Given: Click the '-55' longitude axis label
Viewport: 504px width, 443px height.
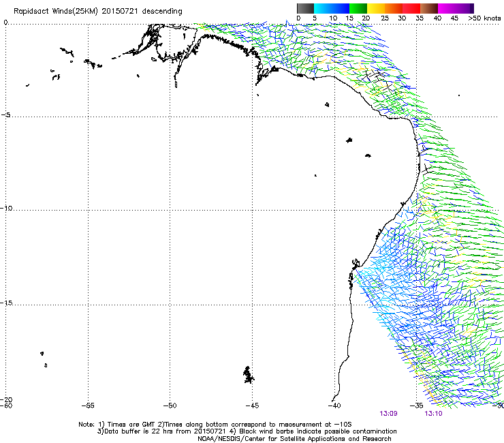Looking at the screenshot, I should 88,406.
